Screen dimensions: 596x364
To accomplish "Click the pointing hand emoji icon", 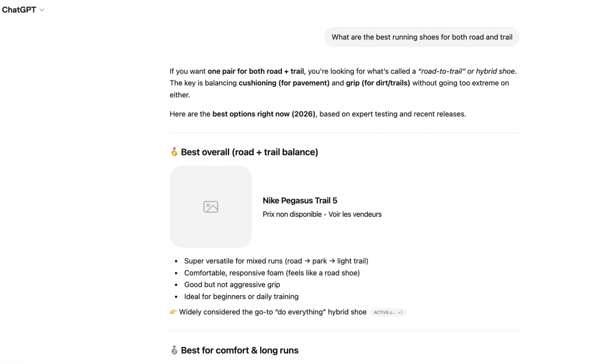I will click(173, 312).
